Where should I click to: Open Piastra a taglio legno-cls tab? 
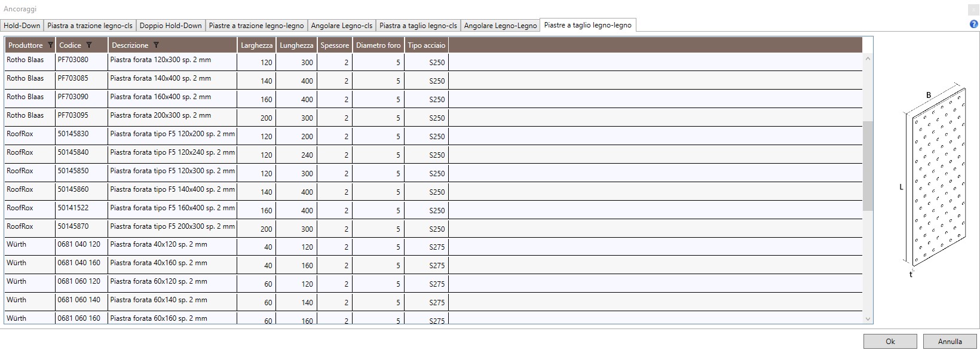418,26
